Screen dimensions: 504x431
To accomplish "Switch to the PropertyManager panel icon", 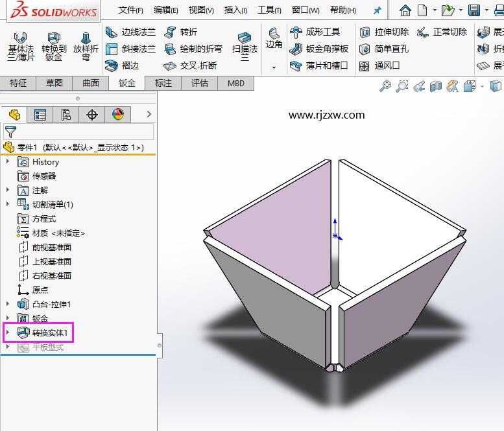I will pyautogui.click(x=40, y=114).
